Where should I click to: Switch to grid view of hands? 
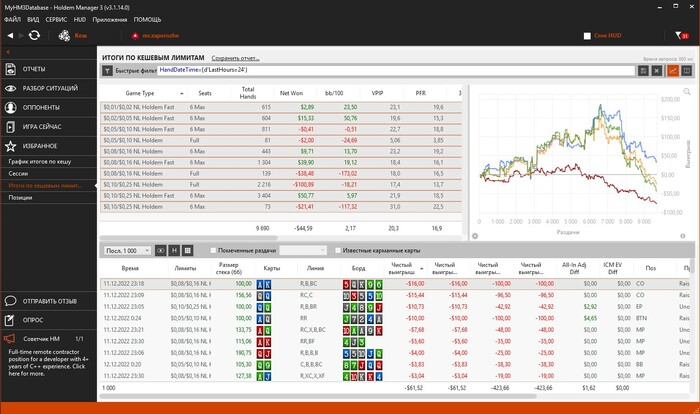(x=188, y=251)
